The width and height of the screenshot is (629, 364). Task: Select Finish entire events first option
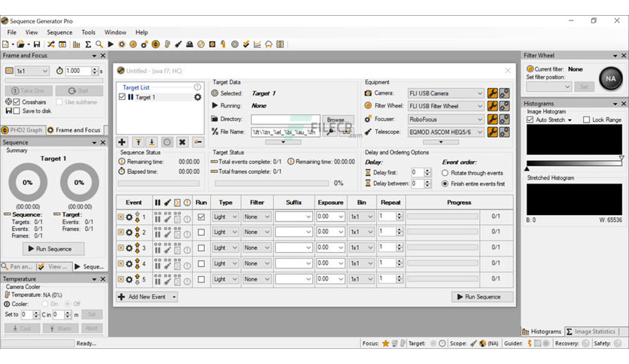[445, 184]
